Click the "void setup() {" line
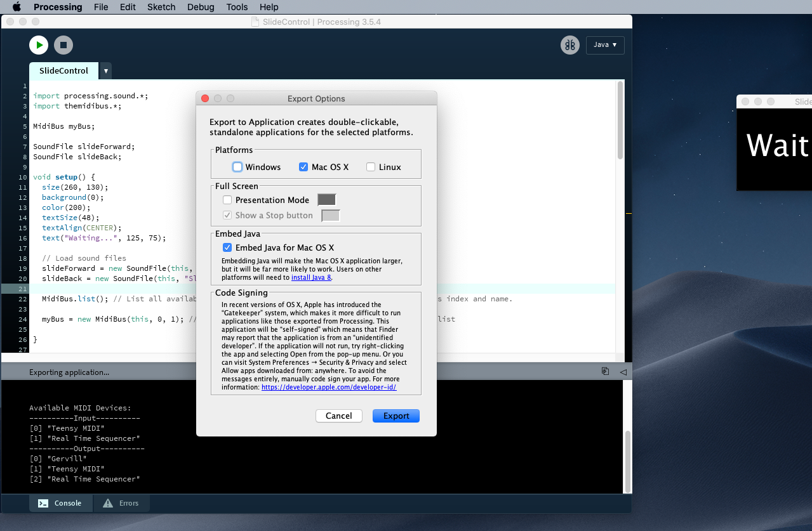Screen dimensions: 812x531 click(x=63, y=177)
